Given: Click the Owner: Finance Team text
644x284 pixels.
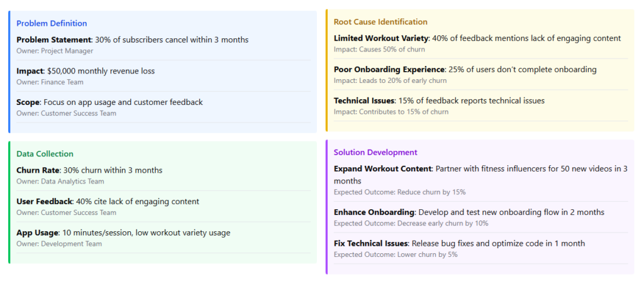Looking at the screenshot, I should [50, 82].
